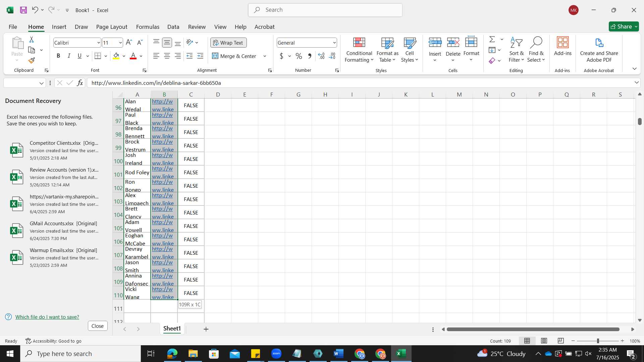
Task: Open Cell Styles gallery
Action: coord(410,50)
